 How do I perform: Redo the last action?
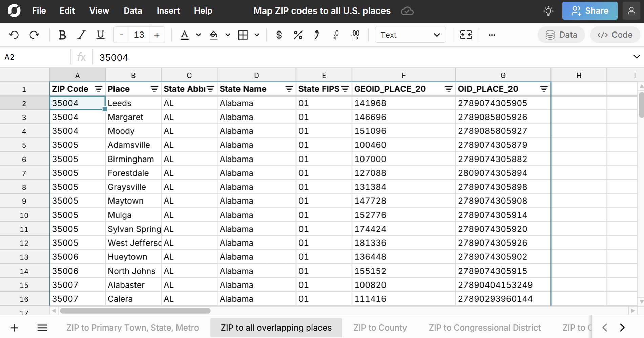tap(35, 35)
